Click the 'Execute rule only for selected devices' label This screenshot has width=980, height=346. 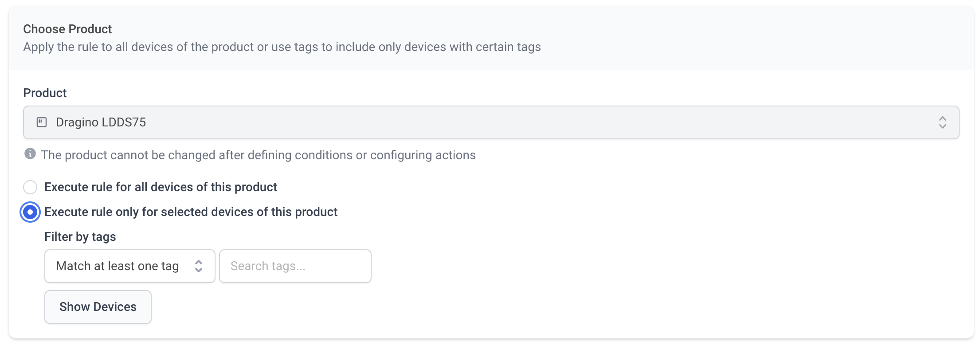coord(191,212)
